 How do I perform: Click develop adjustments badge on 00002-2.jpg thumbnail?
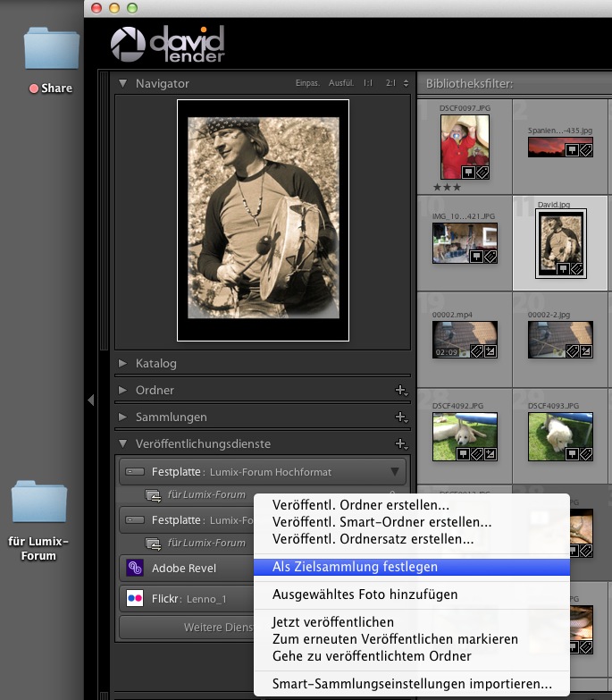585,351
